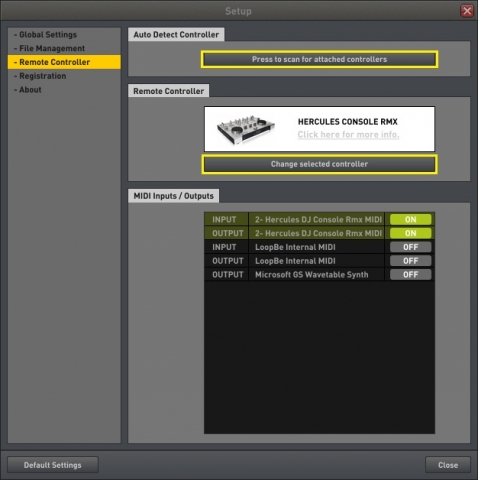The width and height of the screenshot is (478, 480).
Task: Select 'LoopBe Internal MIDI' name in OUTPUT row
Action: pyautogui.click(x=295, y=261)
